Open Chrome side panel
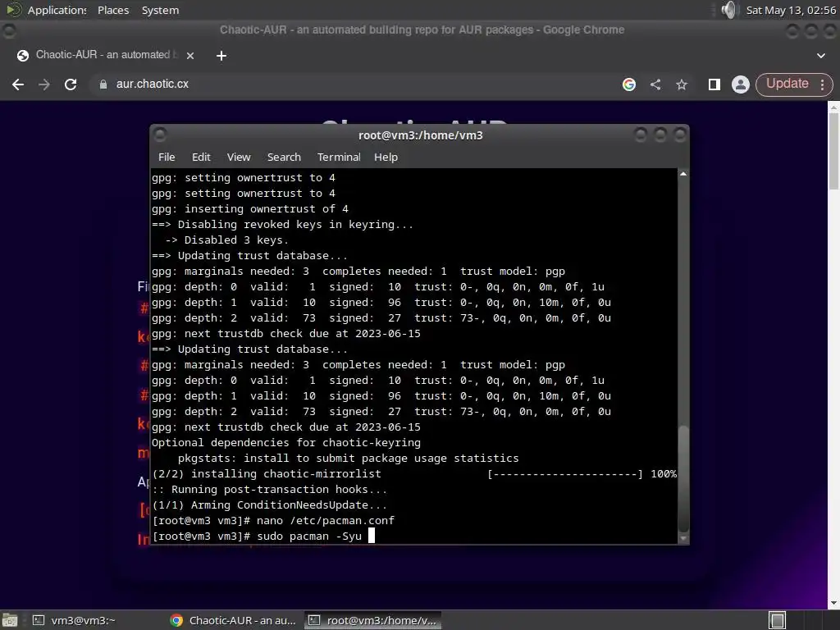The width and height of the screenshot is (840, 630). pos(714,84)
